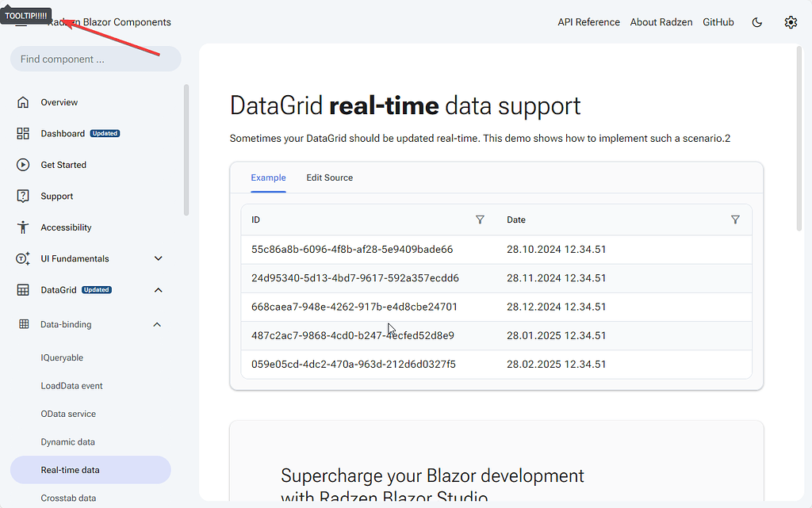Open the settings gear in the top bar
812x508 pixels.
point(791,22)
